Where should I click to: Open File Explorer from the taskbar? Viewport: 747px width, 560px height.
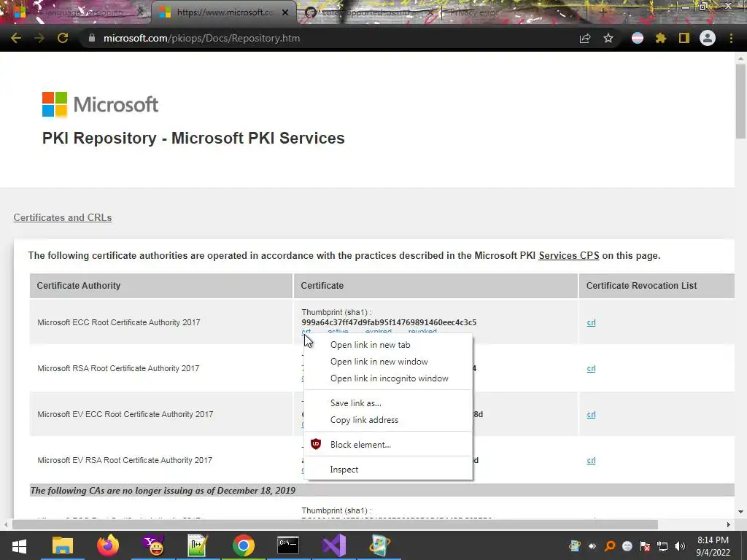point(63,545)
